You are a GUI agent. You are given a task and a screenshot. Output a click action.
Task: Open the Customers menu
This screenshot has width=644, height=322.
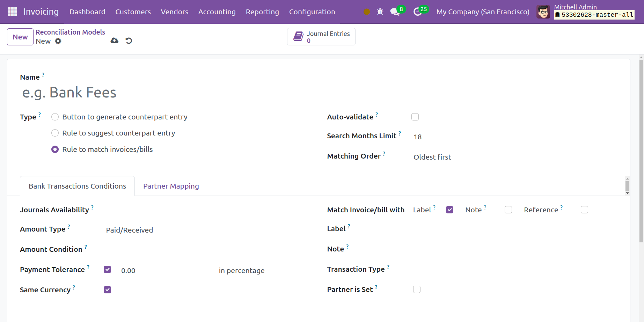point(133,12)
